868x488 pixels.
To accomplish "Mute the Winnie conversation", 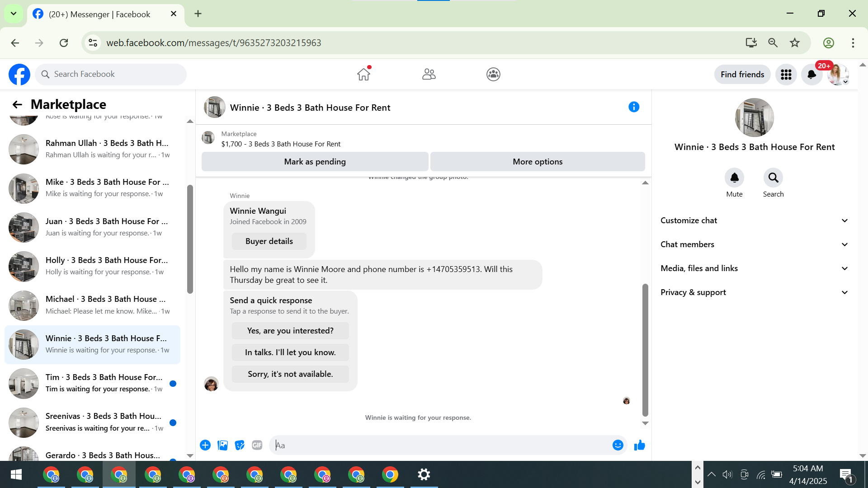I will click(x=734, y=178).
